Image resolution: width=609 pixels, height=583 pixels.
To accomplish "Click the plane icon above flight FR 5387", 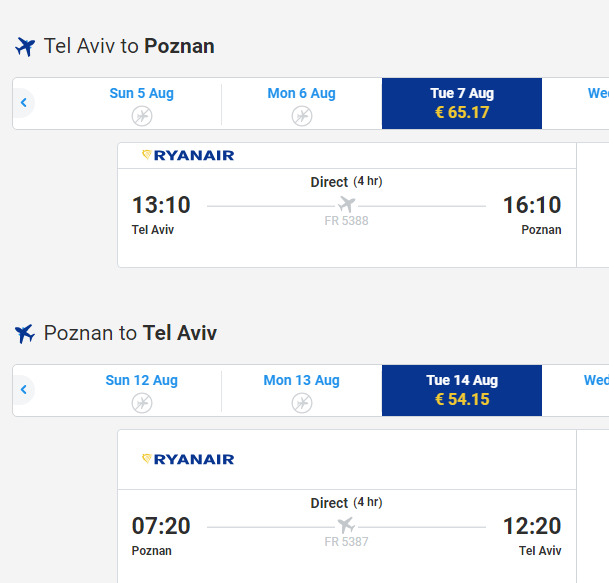I will click(x=346, y=525).
